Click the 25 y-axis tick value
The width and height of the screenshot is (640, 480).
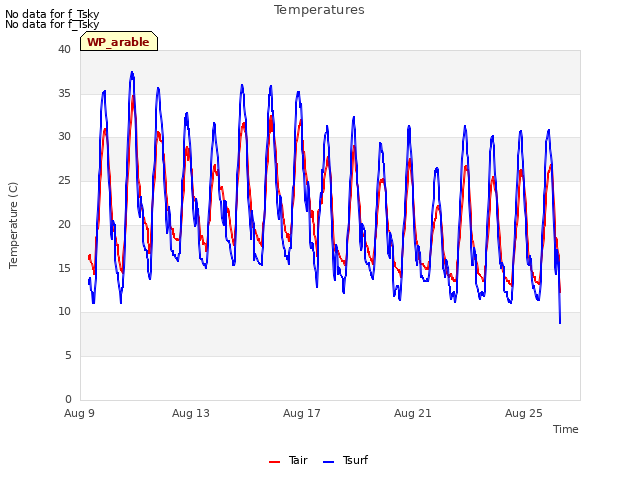click(64, 180)
